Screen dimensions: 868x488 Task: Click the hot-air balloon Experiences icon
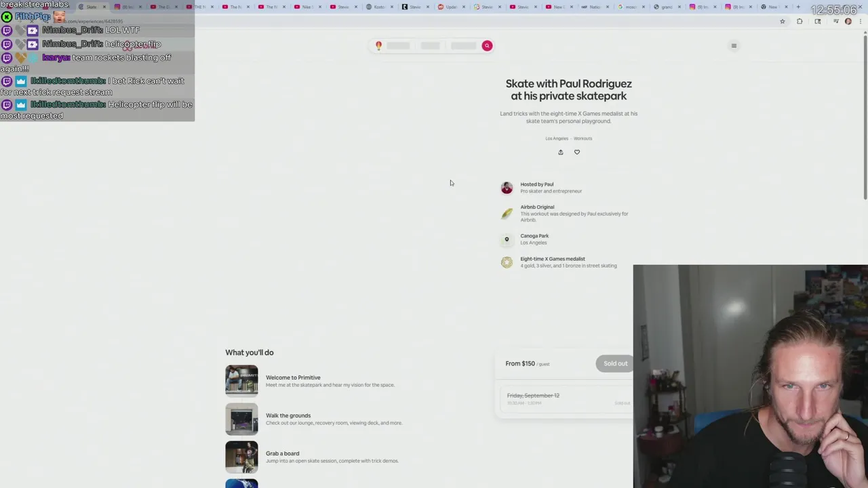click(x=378, y=45)
